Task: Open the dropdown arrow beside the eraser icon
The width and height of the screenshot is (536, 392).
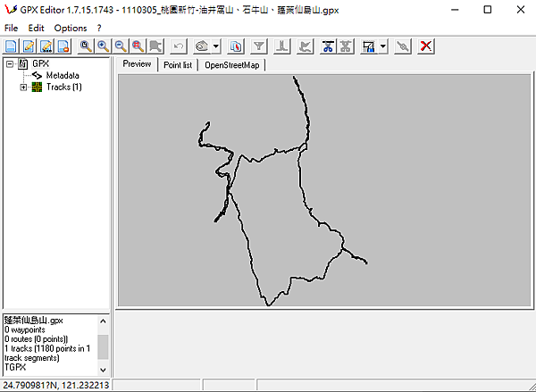Action: (x=216, y=46)
